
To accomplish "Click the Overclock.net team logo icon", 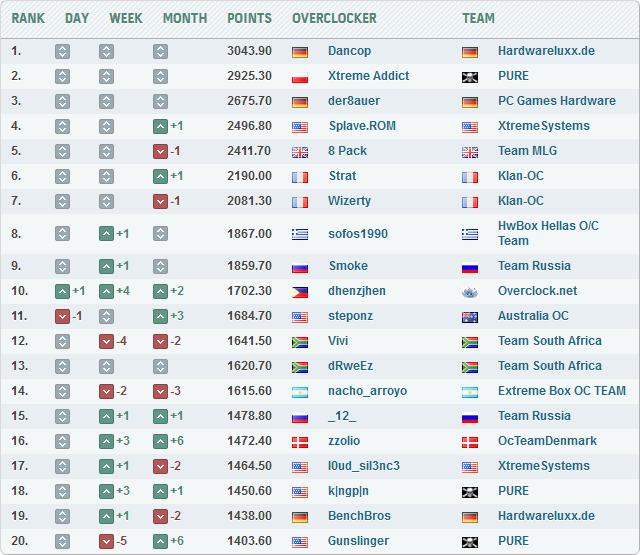I will click(x=470, y=291).
